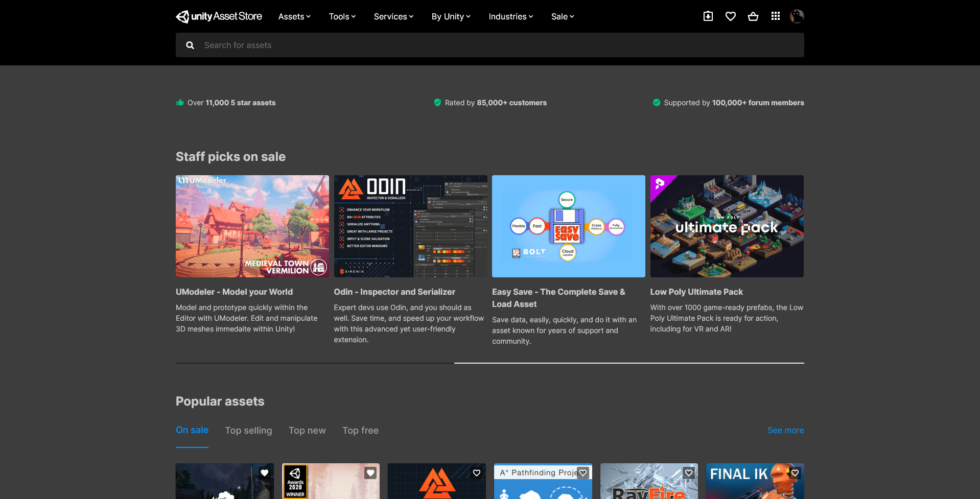Expand the Industries dropdown menu
980x499 pixels.
(510, 17)
